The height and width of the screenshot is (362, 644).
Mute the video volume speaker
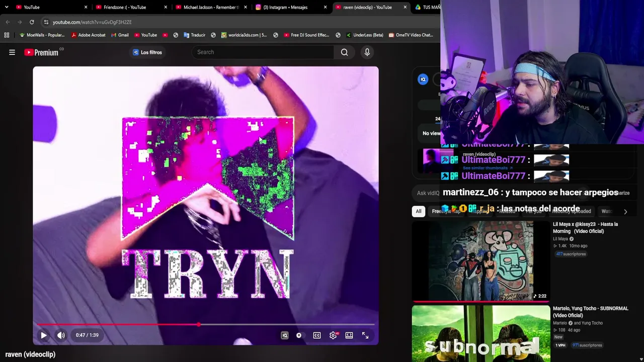(x=61, y=335)
